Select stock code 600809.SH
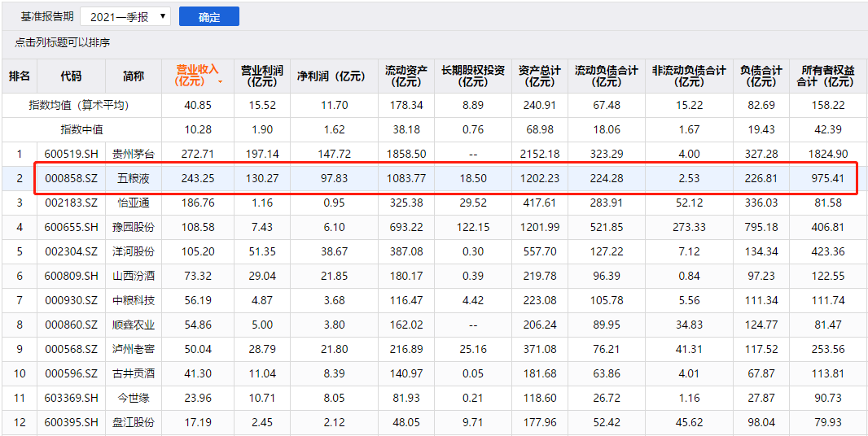This screenshot has width=868, height=436. tap(71, 276)
